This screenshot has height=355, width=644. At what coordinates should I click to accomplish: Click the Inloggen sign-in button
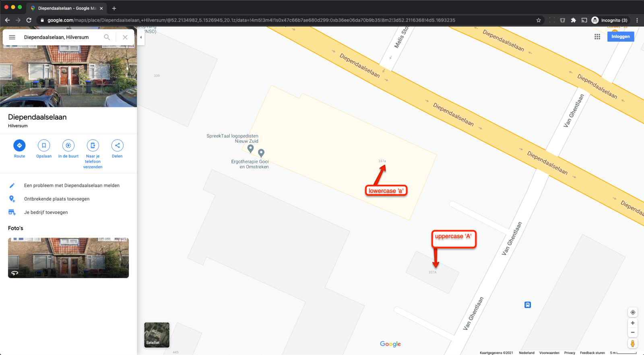(x=621, y=37)
